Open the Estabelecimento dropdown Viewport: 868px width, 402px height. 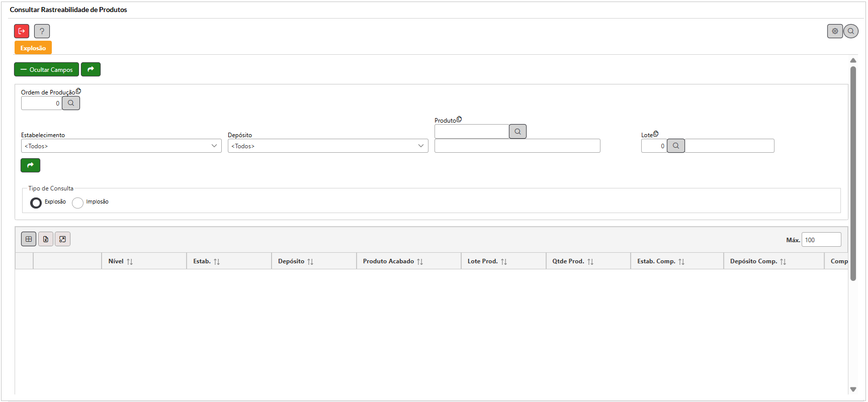click(121, 146)
